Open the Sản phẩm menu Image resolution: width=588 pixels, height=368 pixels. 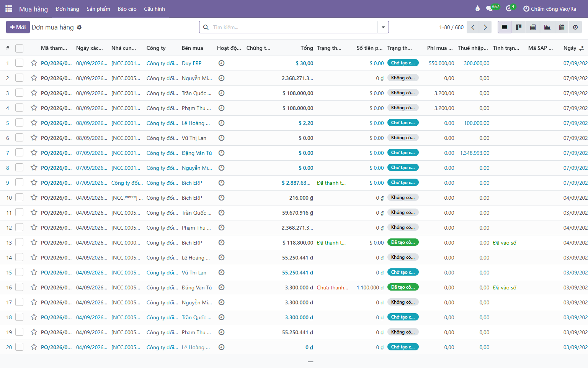coord(98,9)
